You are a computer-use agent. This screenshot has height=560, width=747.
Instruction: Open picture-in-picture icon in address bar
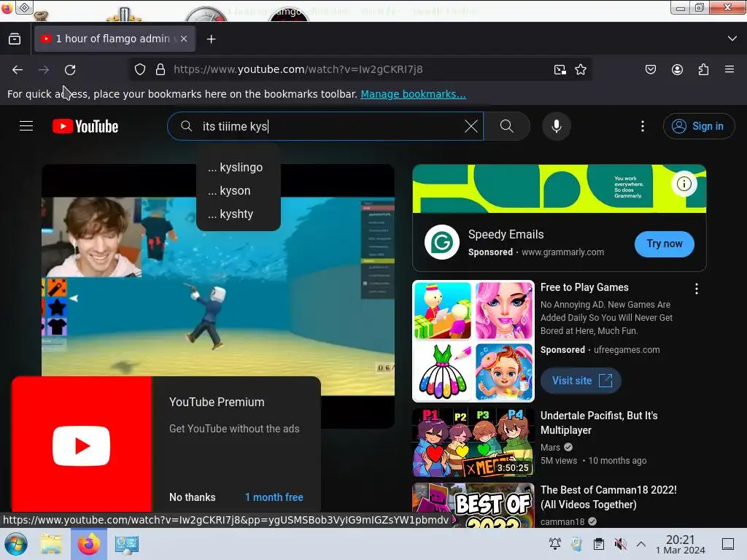[560, 69]
